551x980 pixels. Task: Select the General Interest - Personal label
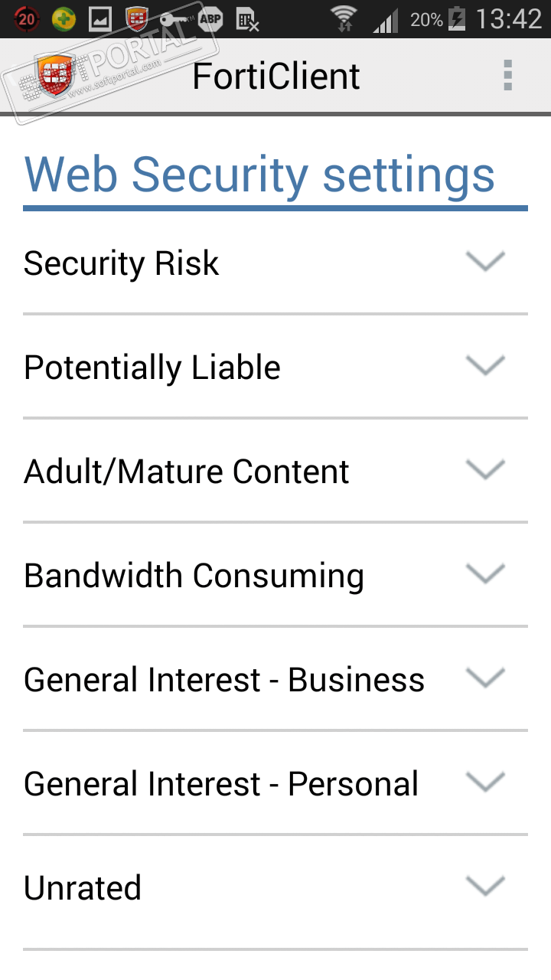pyautogui.click(x=221, y=784)
